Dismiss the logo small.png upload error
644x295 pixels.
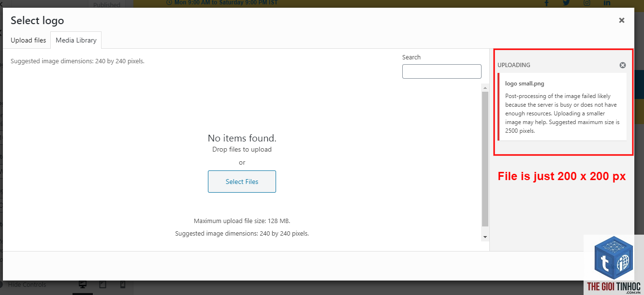coord(623,65)
